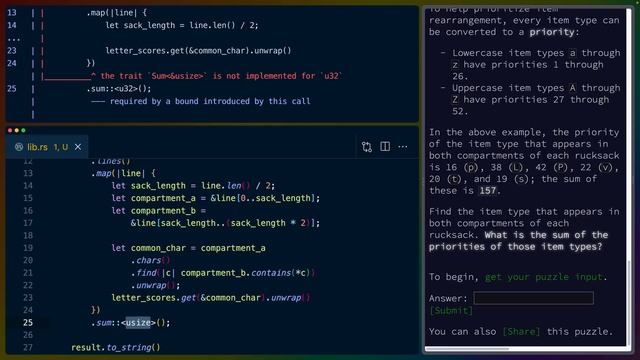The image size is (640, 360).
Task: Click line number 19 in the gutter
Action: coord(28,248)
